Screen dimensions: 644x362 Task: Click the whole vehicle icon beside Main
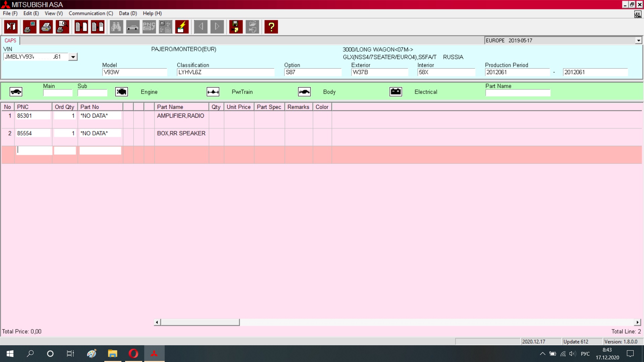(16, 92)
